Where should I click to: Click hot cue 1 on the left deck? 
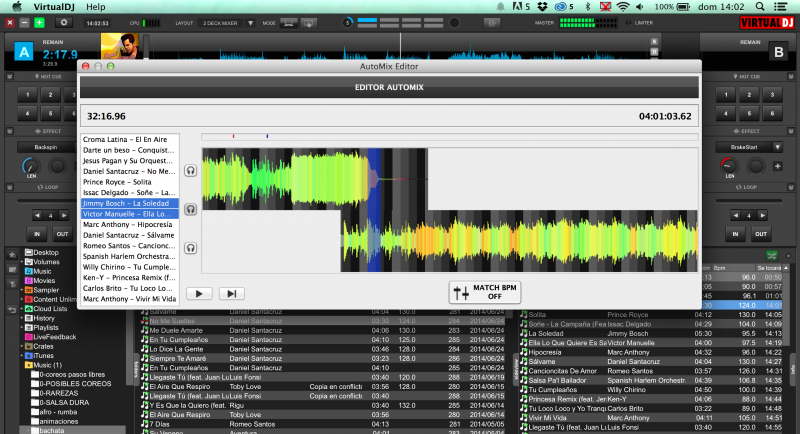pos(28,94)
